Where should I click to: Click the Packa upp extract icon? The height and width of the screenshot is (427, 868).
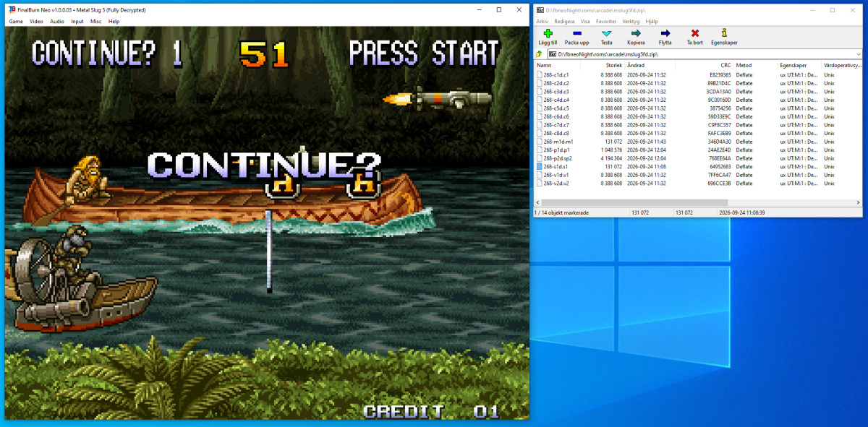[x=576, y=33]
